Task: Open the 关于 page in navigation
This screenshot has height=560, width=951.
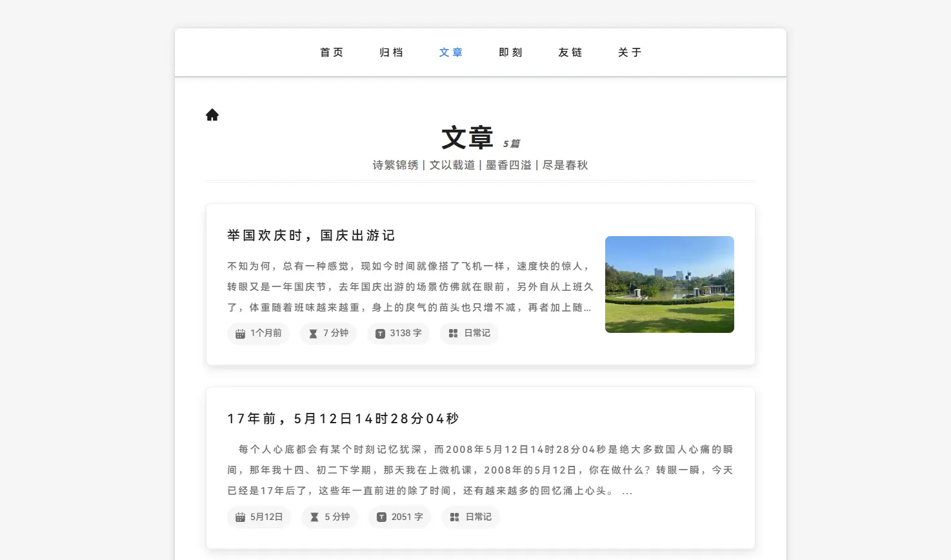Action: [x=630, y=52]
